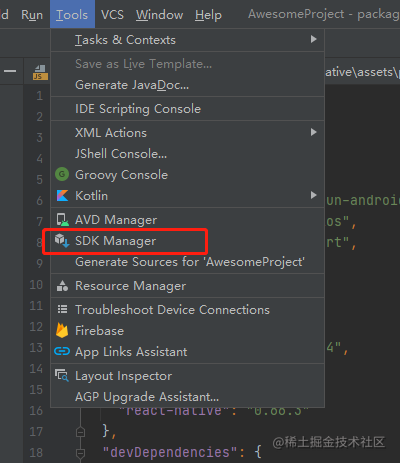The width and height of the screenshot is (400, 463).
Task: Open AGP Upgrade Assistant...
Action: (x=187, y=397)
